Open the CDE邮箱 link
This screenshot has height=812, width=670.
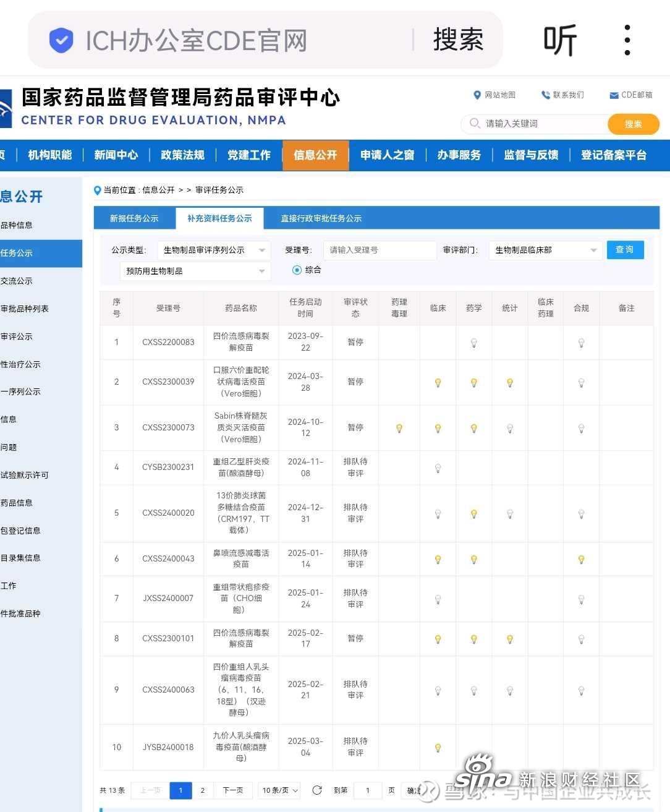click(631, 95)
